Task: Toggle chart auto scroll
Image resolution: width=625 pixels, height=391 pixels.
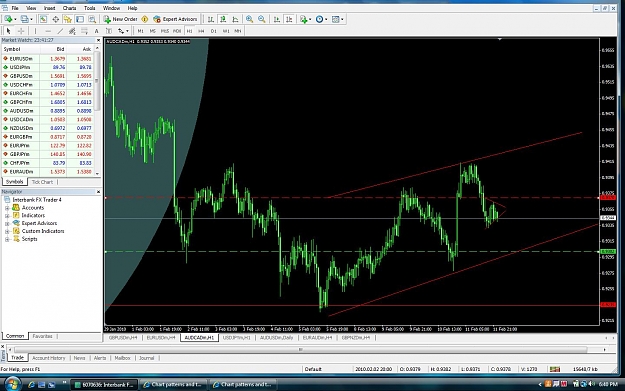Action: coord(277,19)
